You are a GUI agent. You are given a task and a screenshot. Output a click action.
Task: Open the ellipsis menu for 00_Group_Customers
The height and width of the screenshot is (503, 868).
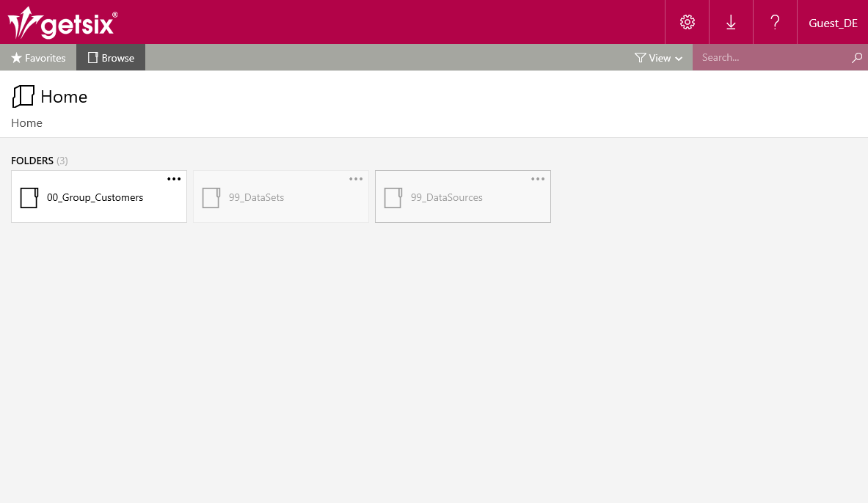coord(174,179)
